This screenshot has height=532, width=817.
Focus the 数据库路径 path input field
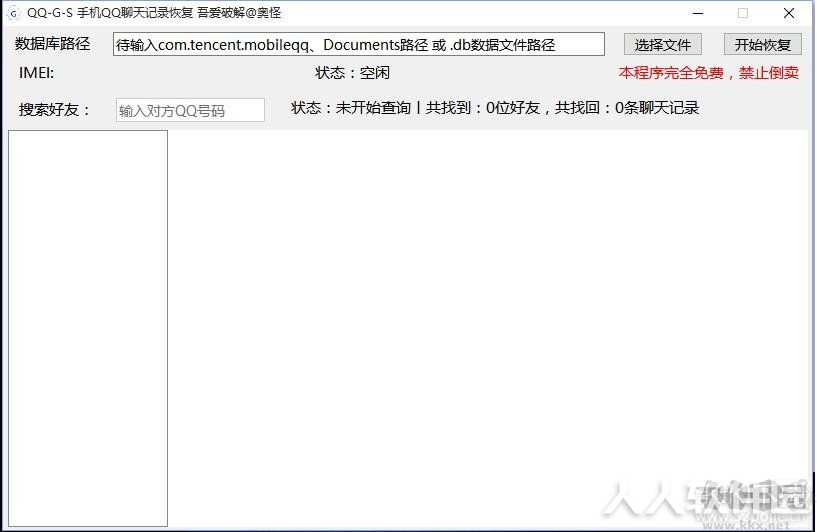[x=358, y=44]
